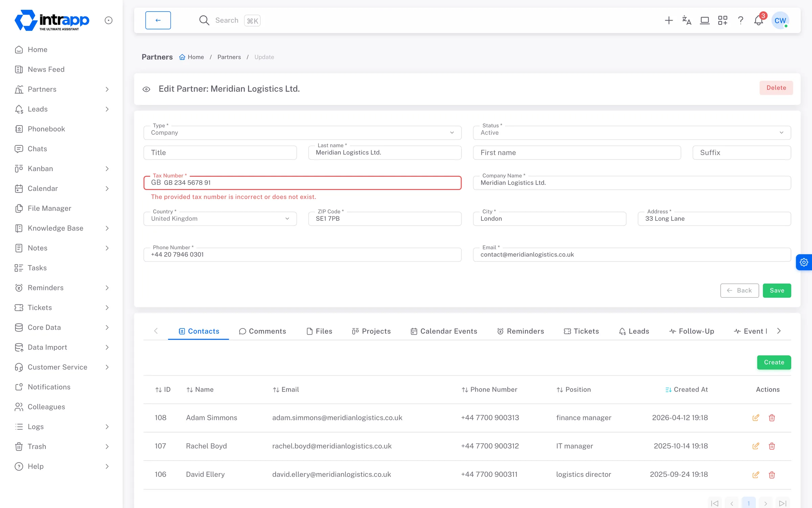Click the laptop display icon in header
This screenshot has height=508, width=812.
[705, 20]
